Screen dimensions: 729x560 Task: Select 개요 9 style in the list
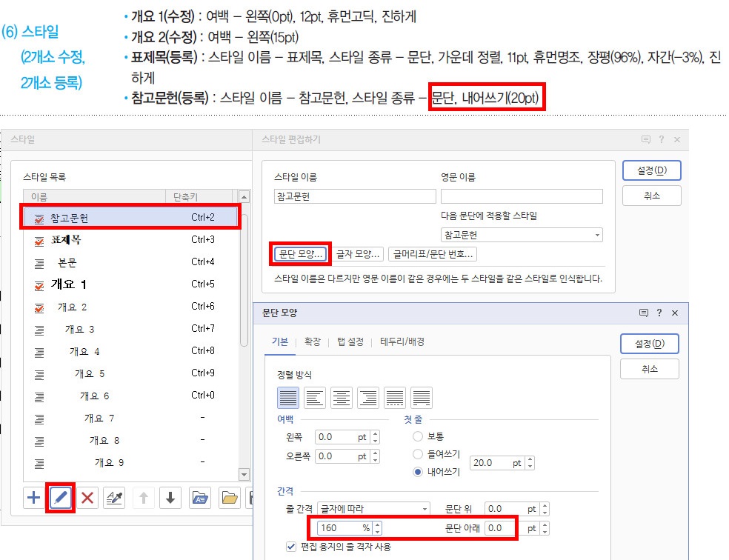tap(130, 462)
